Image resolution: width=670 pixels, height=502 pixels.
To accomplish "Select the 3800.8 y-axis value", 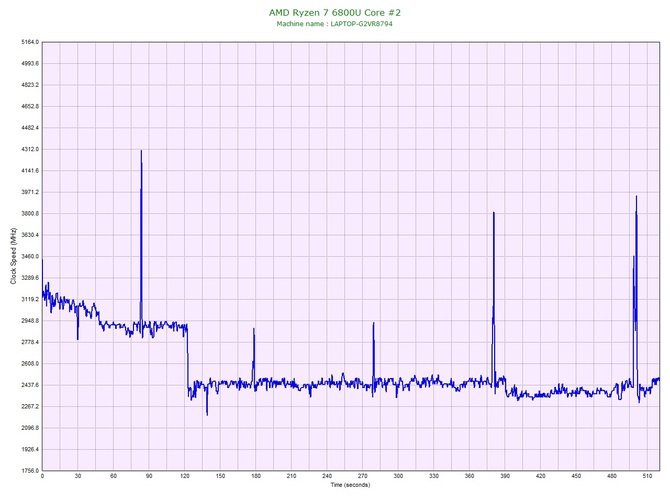I will 30,213.
